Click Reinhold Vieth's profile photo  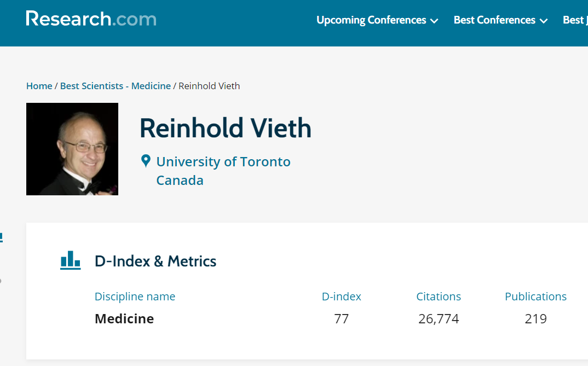[x=72, y=149]
